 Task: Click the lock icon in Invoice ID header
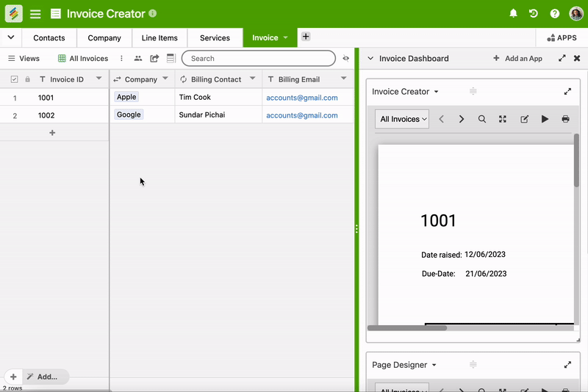(x=27, y=79)
